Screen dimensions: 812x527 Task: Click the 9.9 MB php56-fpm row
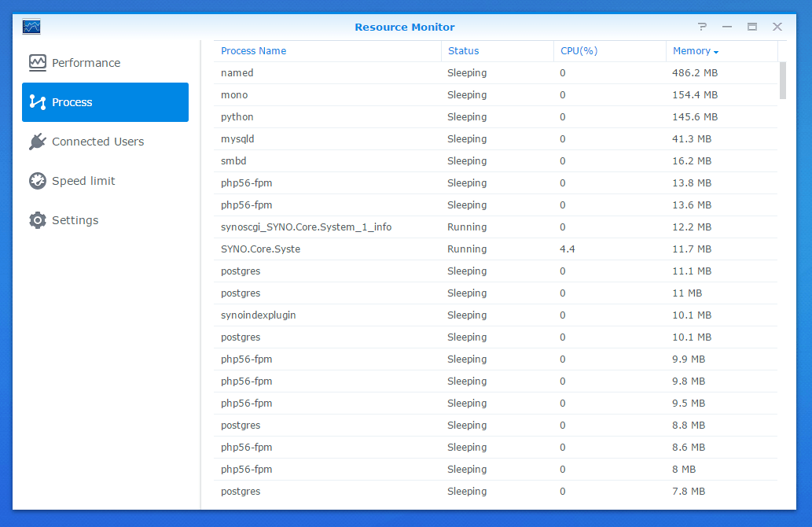click(x=495, y=359)
